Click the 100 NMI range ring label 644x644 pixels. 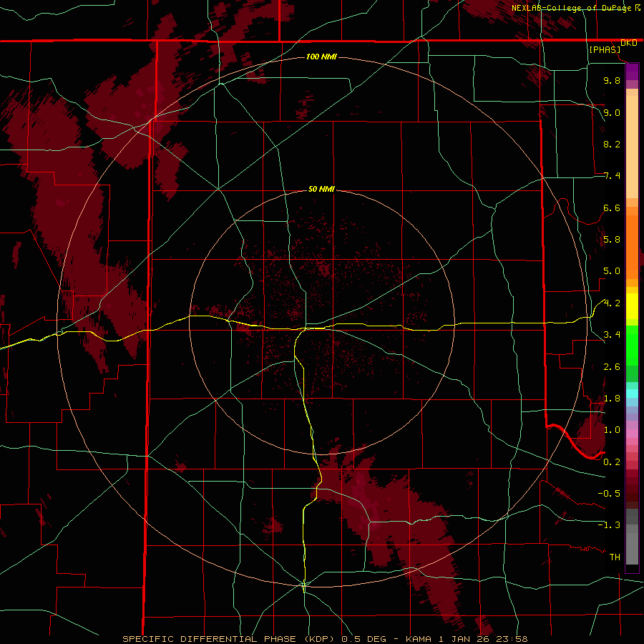(x=321, y=57)
